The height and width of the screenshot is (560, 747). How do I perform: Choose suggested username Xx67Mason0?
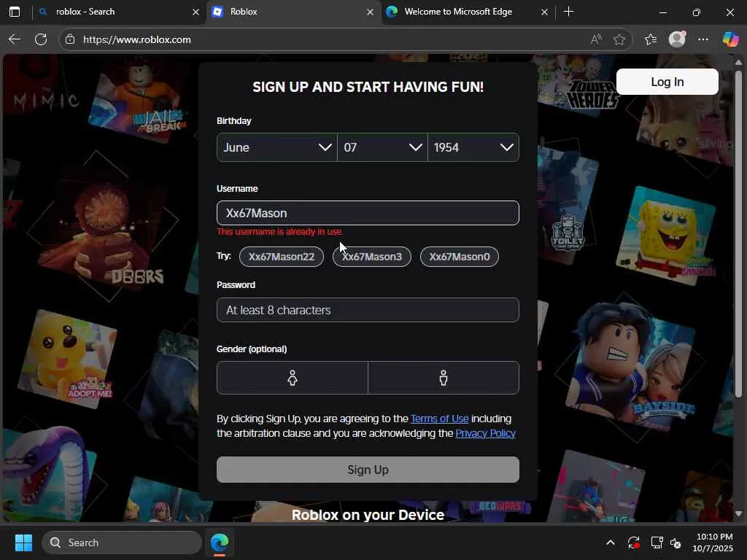(460, 257)
